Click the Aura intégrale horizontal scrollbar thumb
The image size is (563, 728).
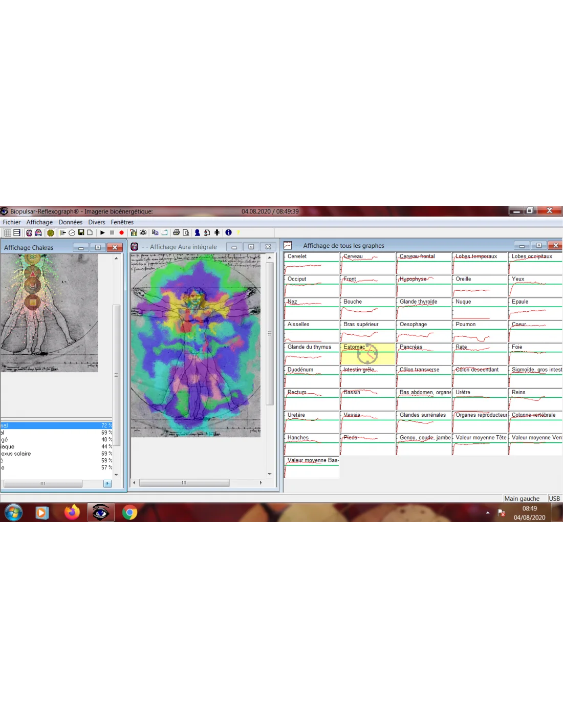click(184, 483)
